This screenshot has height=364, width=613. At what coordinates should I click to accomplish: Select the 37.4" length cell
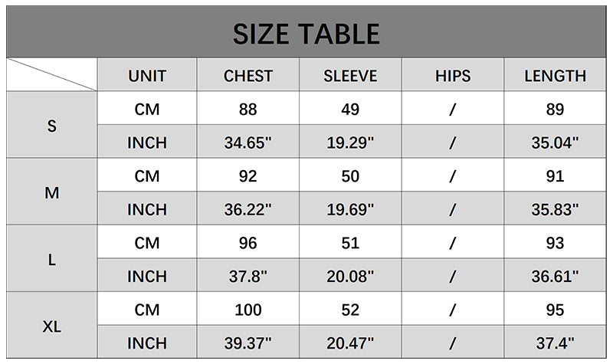[555, 343]
